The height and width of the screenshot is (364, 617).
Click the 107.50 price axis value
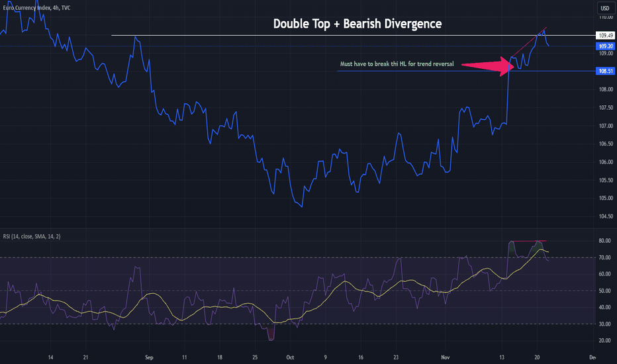(606, 107)
